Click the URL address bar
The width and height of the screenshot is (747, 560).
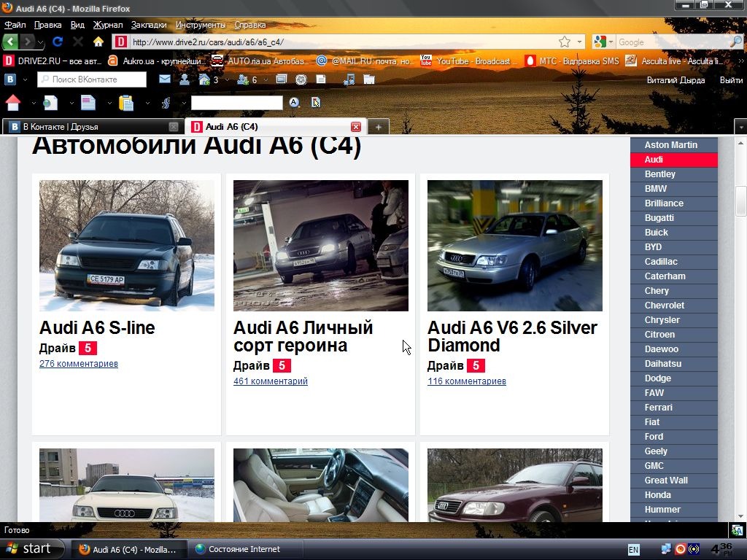pos(343,42)
